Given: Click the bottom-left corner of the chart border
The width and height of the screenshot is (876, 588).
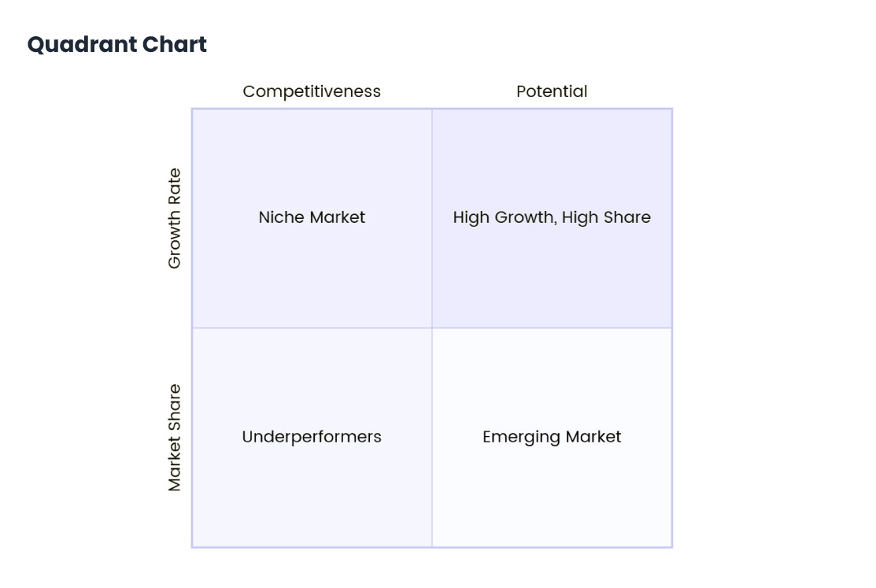Looking at the screenshot, I should 192,547.
